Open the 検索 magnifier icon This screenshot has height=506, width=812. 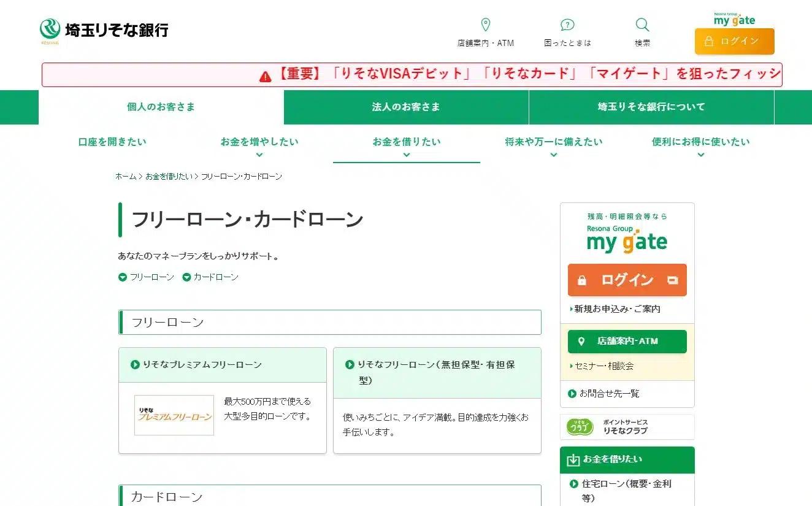642,25
